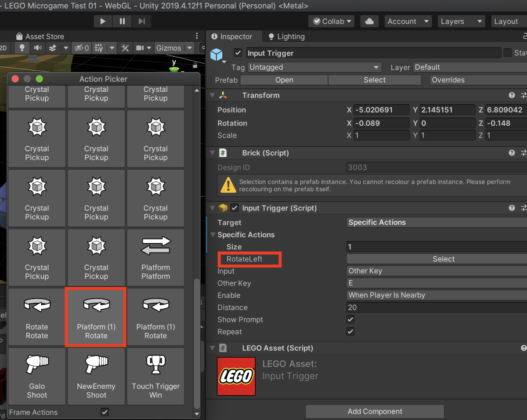
Task: Click the Distance field showing 20
Action: 437,308
